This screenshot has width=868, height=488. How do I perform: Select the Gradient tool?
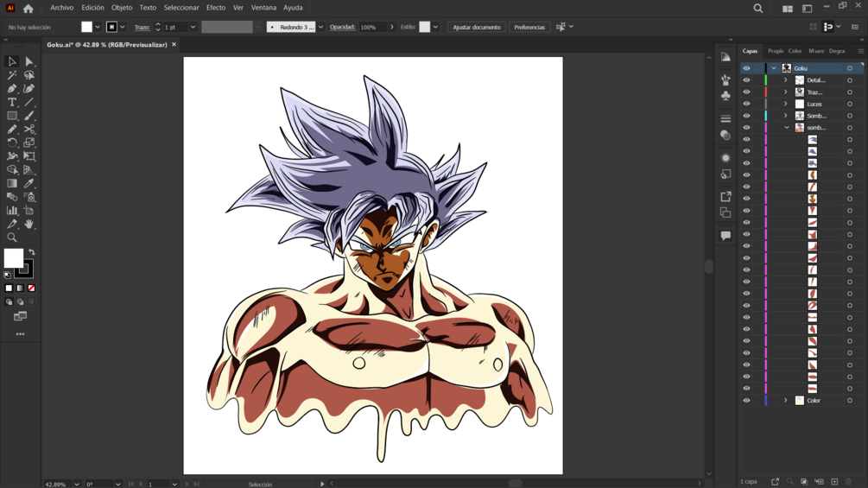point(11,183)
